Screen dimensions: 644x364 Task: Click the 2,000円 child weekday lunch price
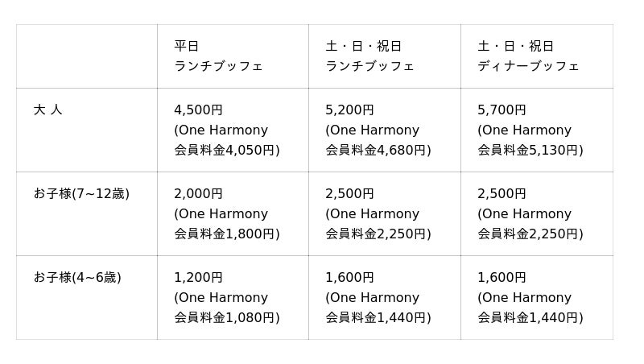[199, 193]
